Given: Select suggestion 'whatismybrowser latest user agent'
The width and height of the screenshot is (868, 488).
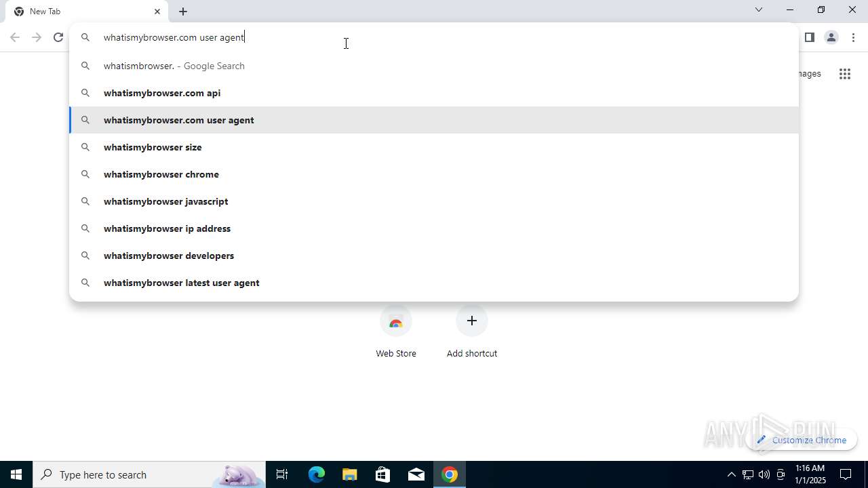Looking at the screenshot, I should point(434,283).
